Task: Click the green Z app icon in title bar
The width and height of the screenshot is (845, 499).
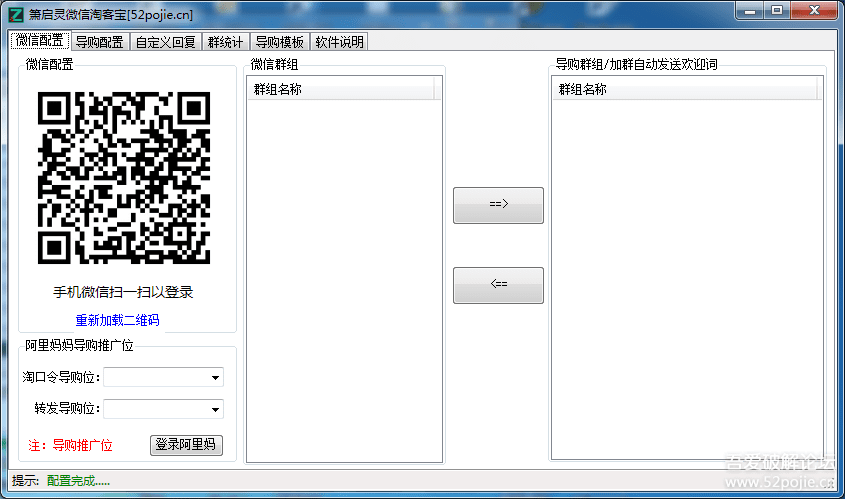Action: [x=16, y=15]
